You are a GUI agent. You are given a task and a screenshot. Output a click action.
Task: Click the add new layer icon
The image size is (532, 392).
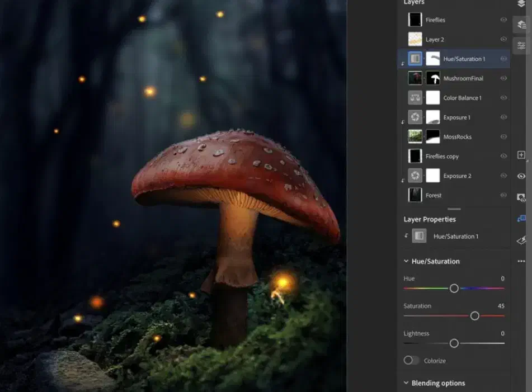[x=521, y=155]
